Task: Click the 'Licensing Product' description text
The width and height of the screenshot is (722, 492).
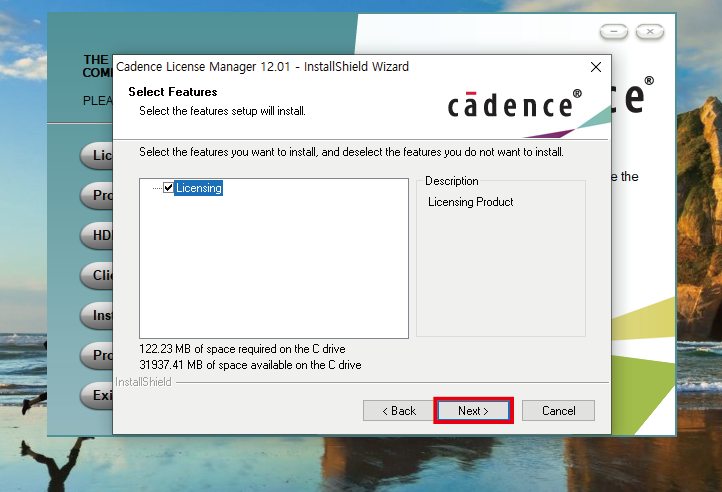Action: (x=471, y=202)
